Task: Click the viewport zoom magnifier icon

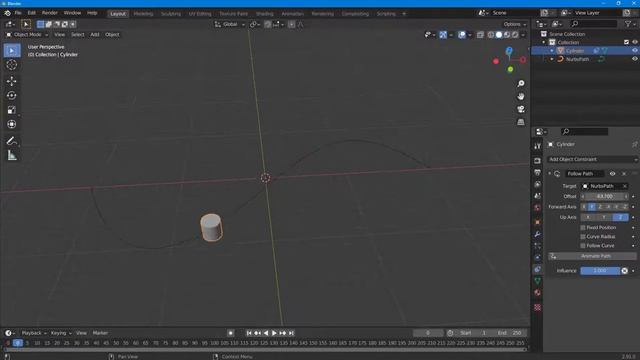Action: (521, 84)
